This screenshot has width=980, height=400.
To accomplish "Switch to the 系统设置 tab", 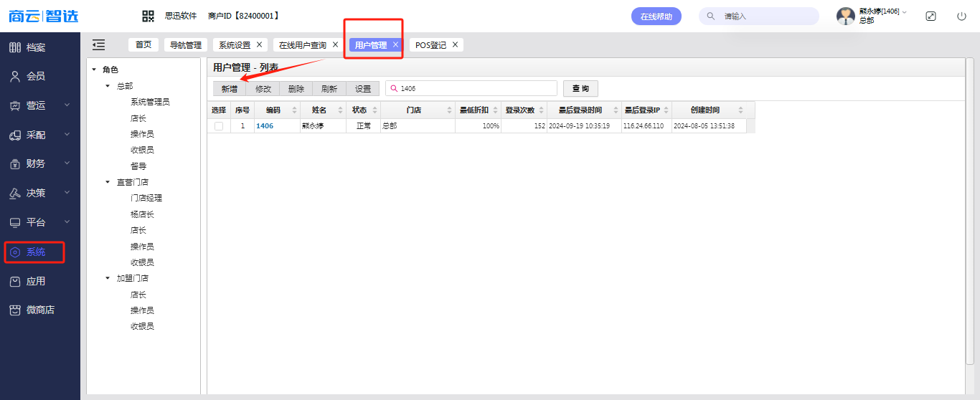I will pyautogui.click(x=235, y=44).
